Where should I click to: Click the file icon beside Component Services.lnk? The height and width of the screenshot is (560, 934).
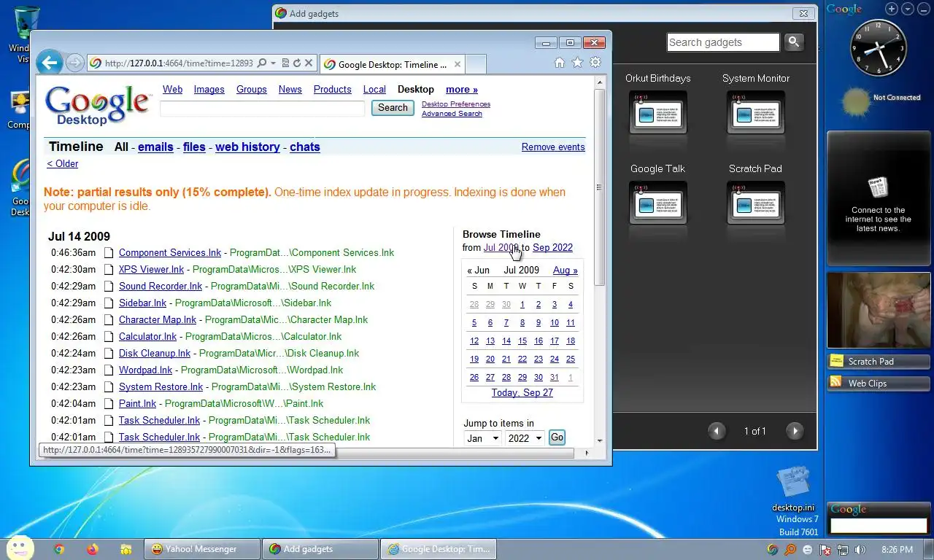coord(109,253)
